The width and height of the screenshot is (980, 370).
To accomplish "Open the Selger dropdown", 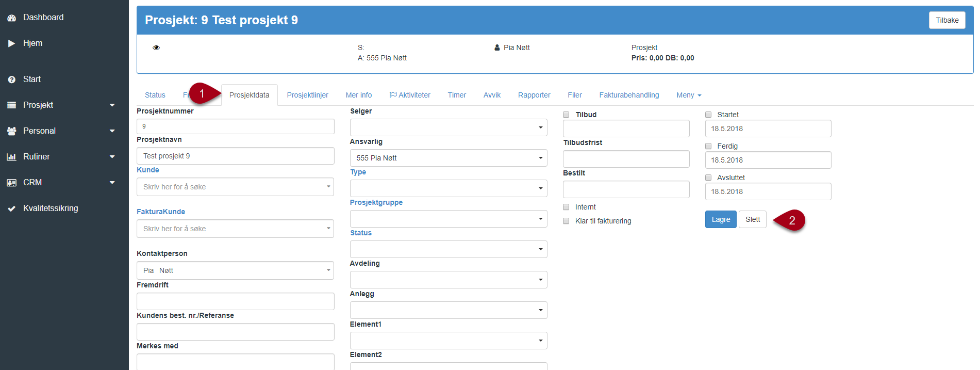I will (449, 127).
